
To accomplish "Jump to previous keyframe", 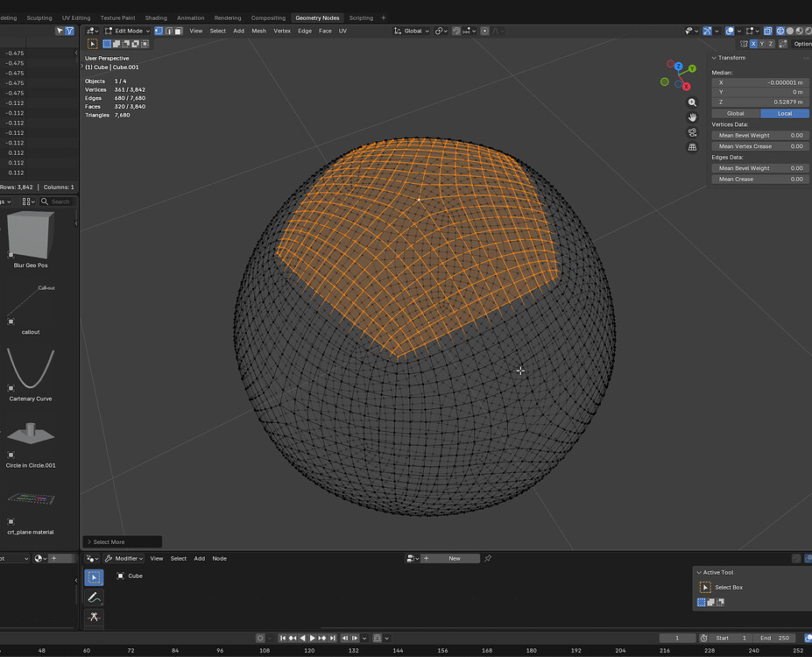I will pos(293,639).
